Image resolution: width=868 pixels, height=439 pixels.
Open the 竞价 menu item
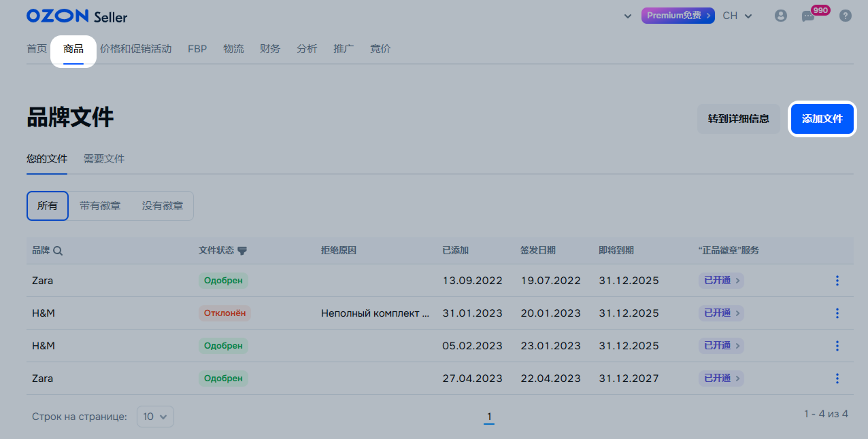pos(380,49)
